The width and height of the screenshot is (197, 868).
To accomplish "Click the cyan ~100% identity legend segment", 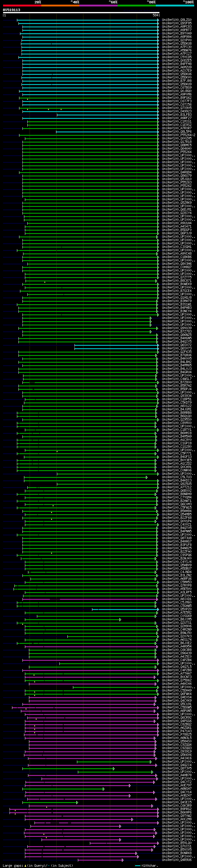I will tap(175, 6).
